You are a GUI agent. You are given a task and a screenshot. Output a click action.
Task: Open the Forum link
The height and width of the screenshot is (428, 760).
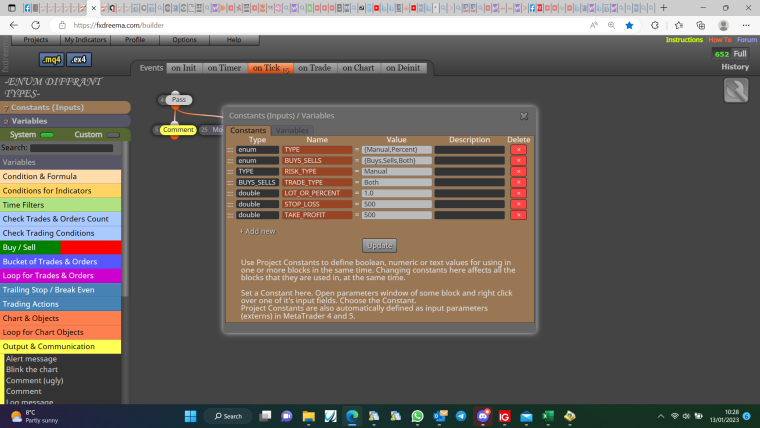[747, 40]
